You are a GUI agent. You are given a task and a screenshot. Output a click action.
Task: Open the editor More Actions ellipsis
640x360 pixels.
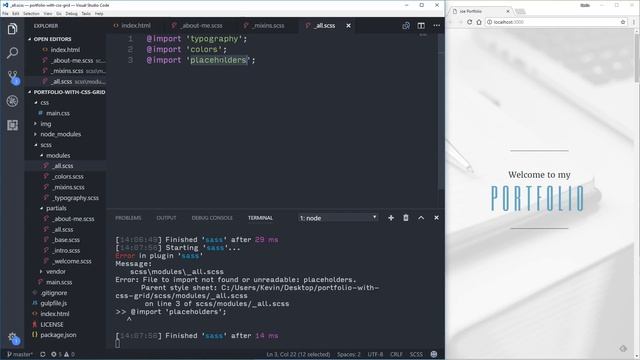pos(436,26)
